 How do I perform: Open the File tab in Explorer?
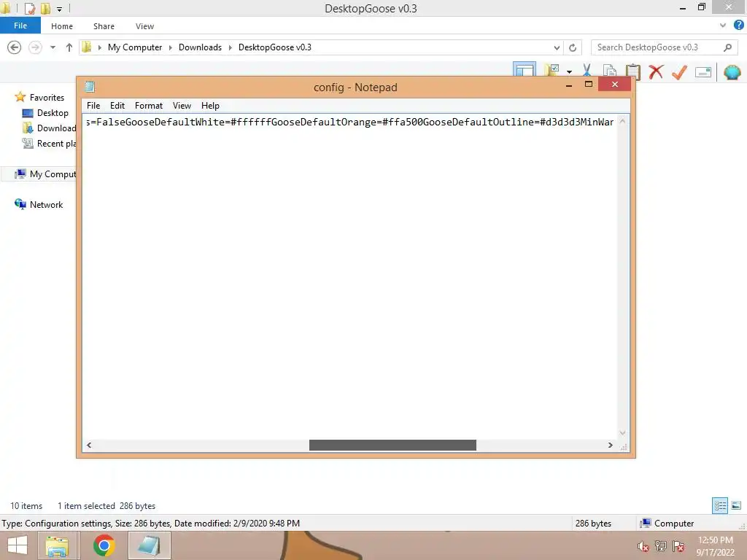coord(20,26)
